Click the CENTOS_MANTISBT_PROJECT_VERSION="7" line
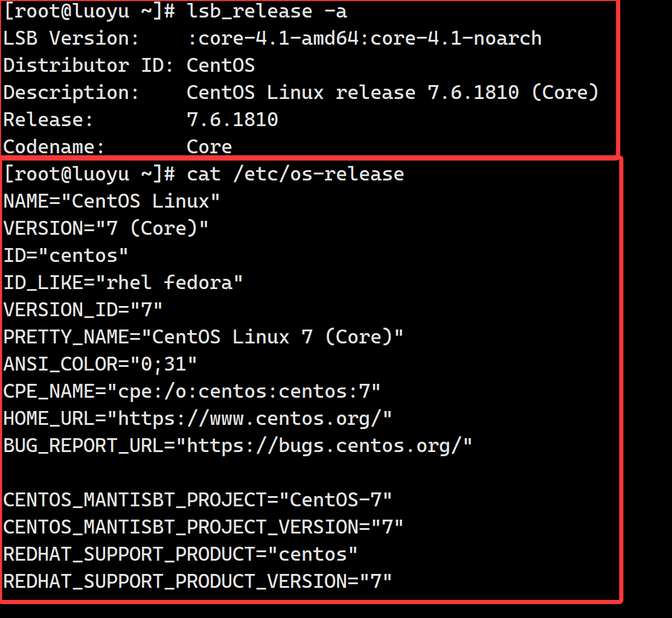 203,527
